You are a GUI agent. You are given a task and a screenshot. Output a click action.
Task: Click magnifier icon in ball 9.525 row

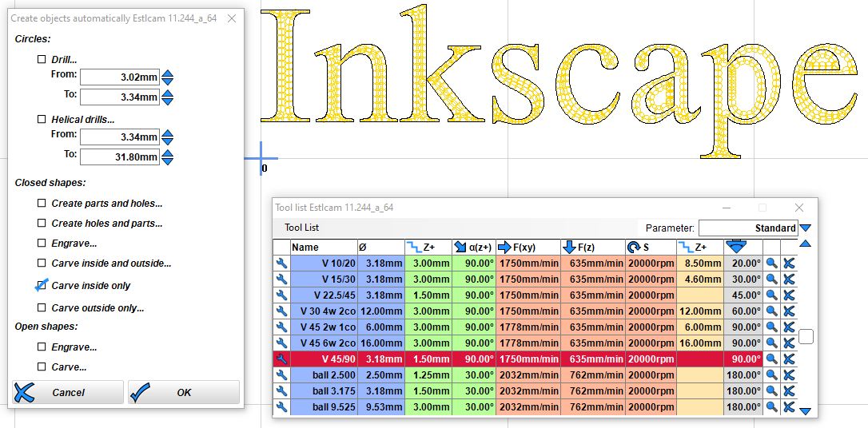pos(771,407)
